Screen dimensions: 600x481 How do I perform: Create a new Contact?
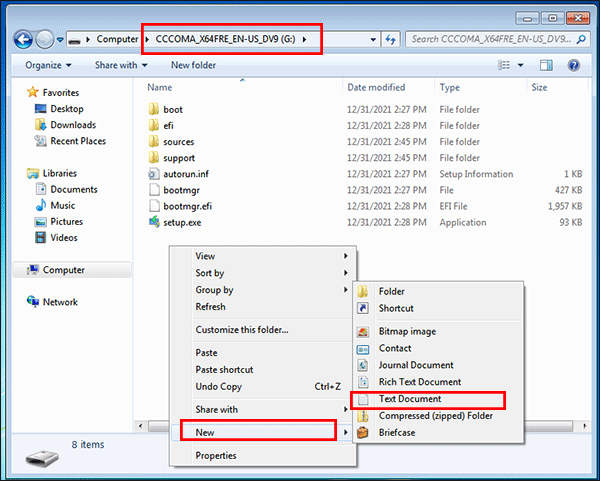[x=438, y=348]
